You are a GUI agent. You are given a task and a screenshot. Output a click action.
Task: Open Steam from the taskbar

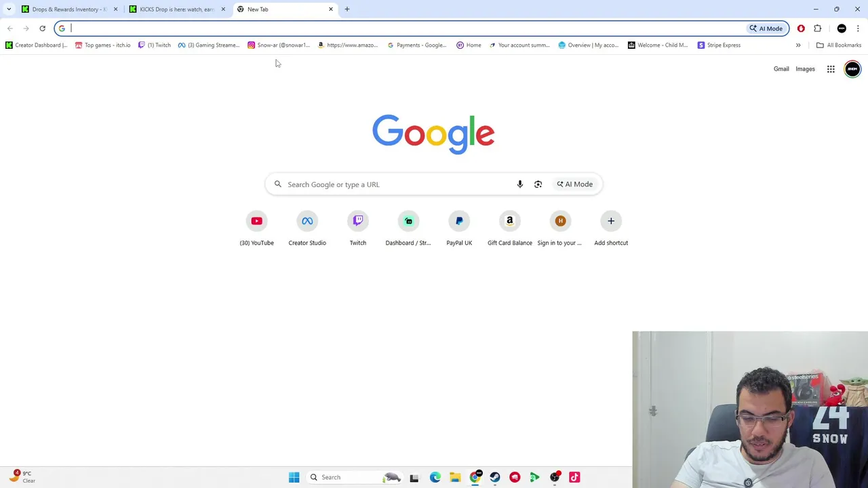495,477
